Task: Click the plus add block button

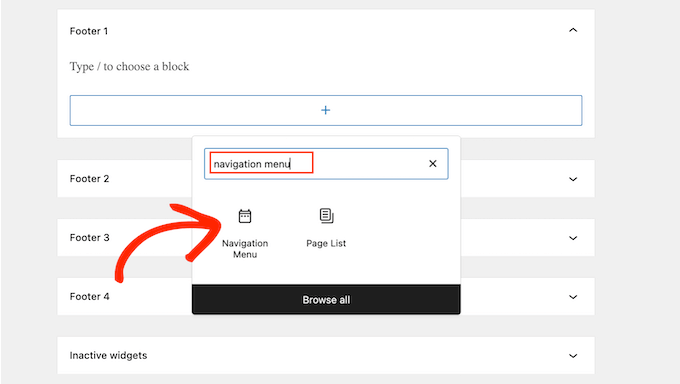Action: click(326, 110)
